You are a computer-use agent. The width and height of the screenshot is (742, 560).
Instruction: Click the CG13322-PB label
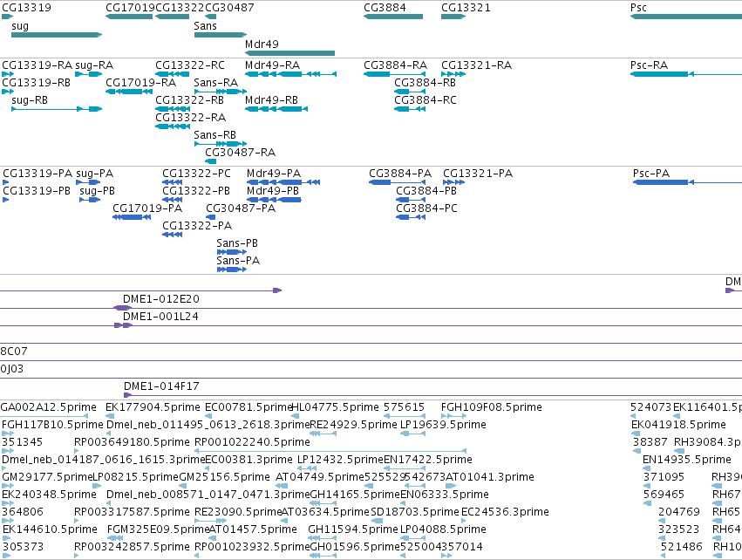tap(196, 191)
